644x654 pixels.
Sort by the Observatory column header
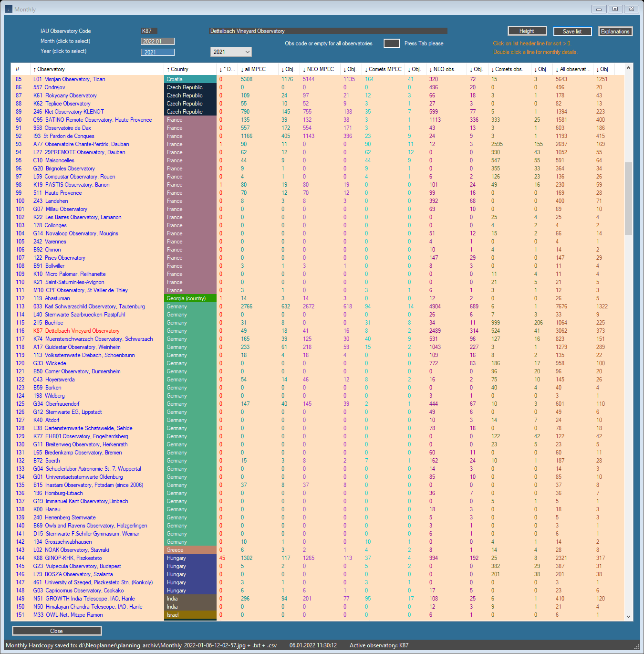coord(98,69)
